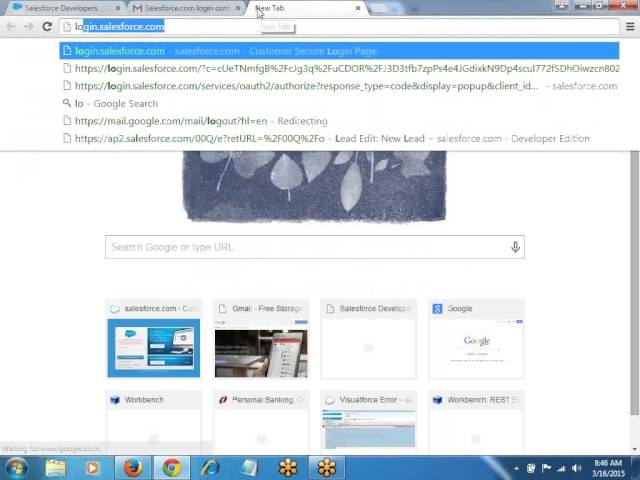Viewport: 640px width, 480px height.
Task: Click the first orange flower taskbar icon
Action: [288, 468]
